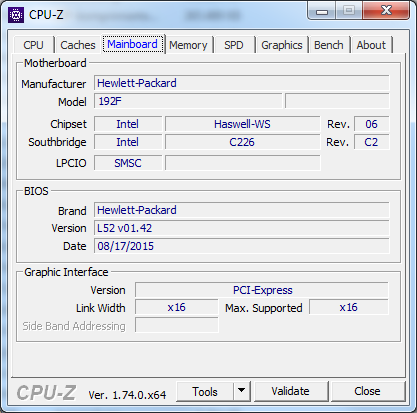Go to the Graphics tab
This screenshot has width=417, height=413.
point(282,45)
